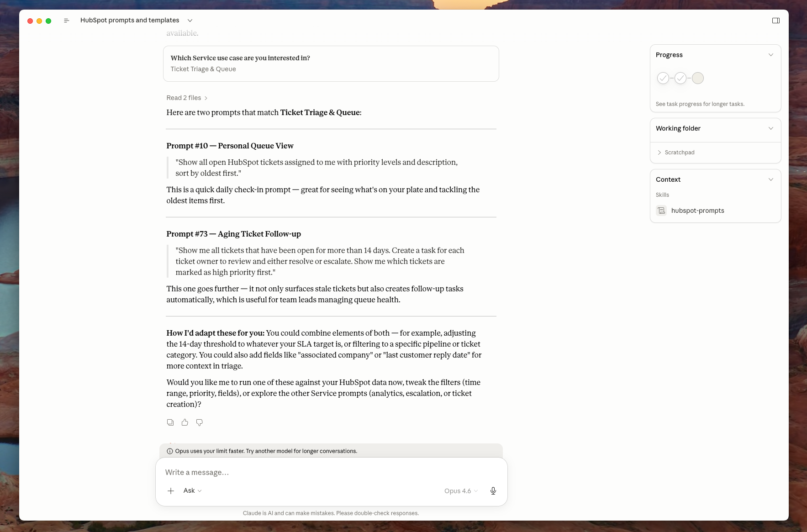Click the 'How I'd adapt these for you' text

215,333
